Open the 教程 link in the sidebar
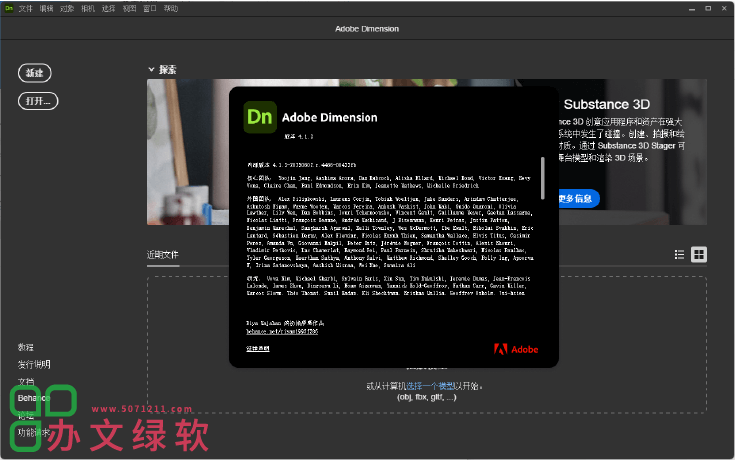Image resolution: width=735 pixels, height=461 pixels. [25, 347]
